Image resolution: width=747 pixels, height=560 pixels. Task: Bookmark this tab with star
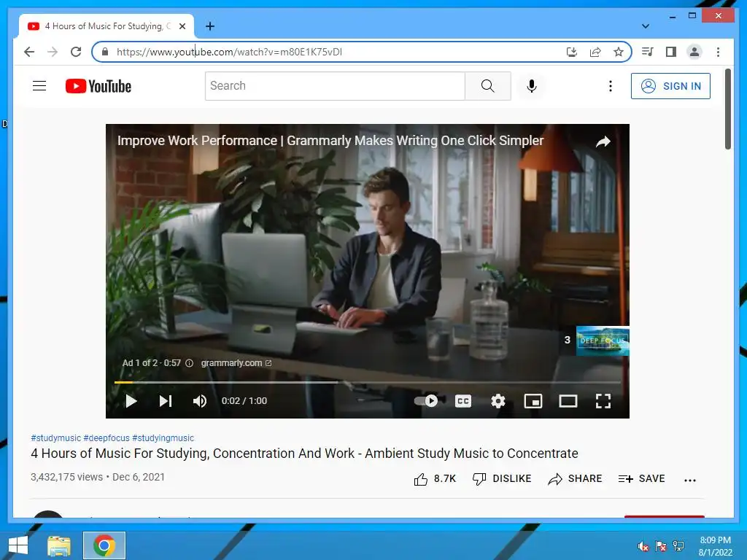point(619,52)
